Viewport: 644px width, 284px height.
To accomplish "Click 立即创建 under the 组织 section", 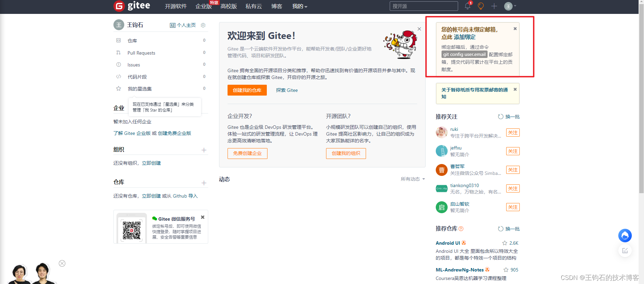I will point(151,163).
